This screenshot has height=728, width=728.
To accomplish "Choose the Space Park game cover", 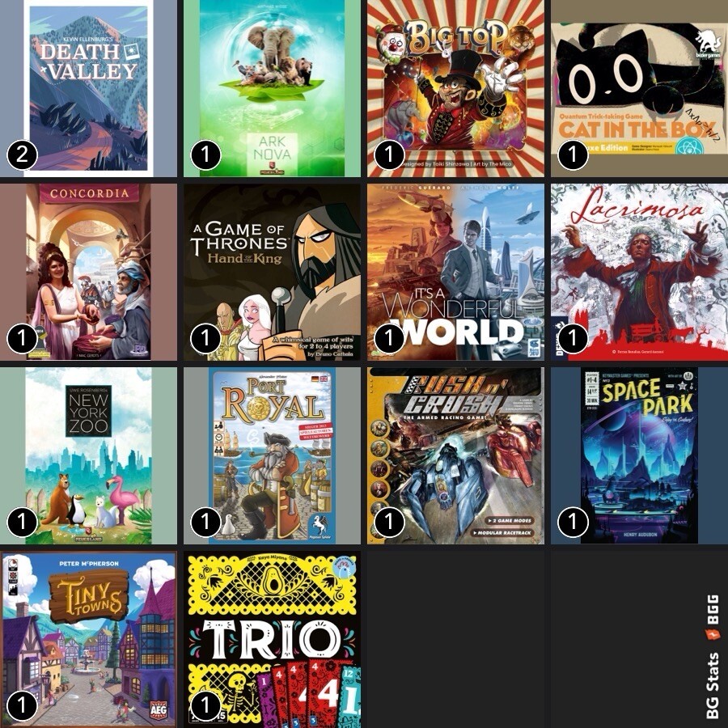I will 639,456.
